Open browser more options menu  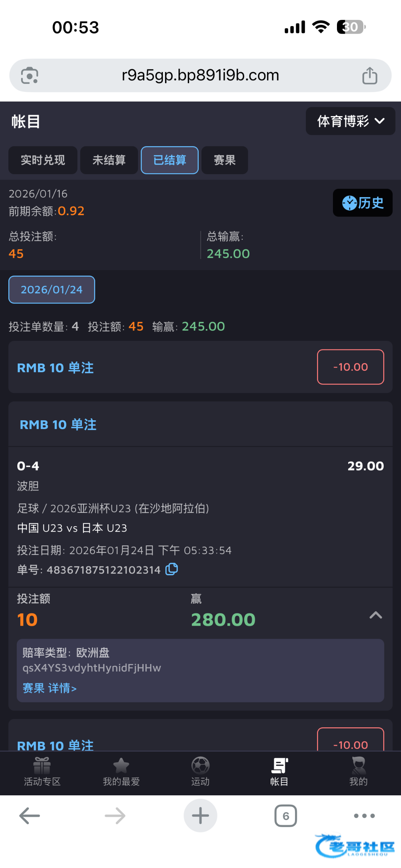coord(364,816)
